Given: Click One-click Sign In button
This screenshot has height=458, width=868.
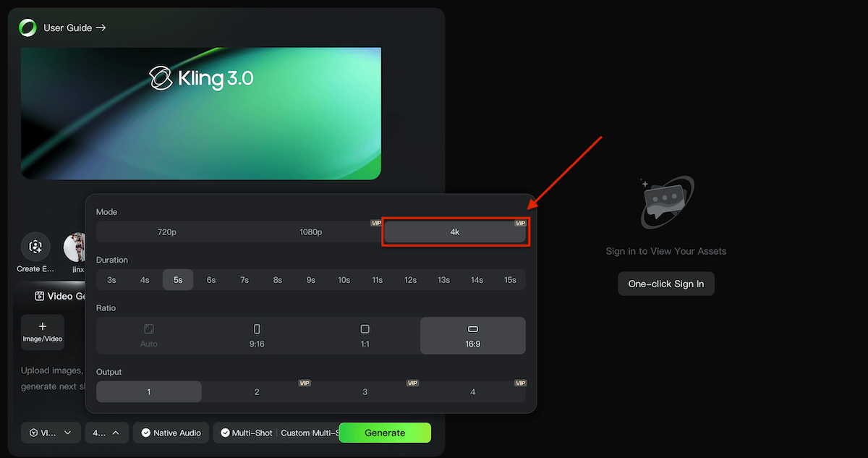Looking at the screenshot, I should [x=666, y=284].
